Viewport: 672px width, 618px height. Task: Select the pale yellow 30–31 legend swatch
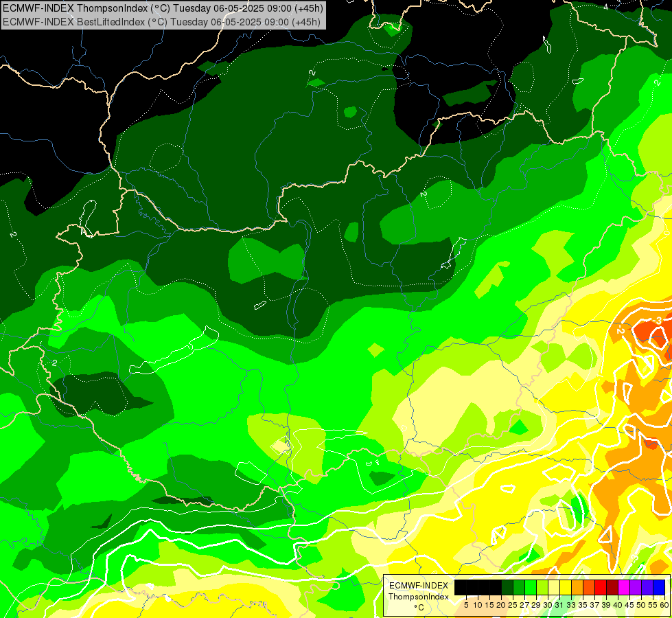click(554, 587)
